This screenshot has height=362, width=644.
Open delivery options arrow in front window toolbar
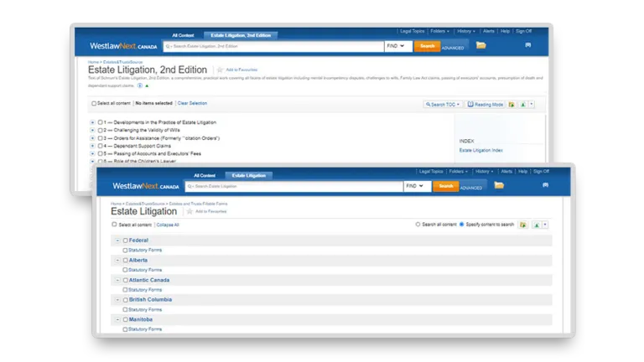coord(545,225)
